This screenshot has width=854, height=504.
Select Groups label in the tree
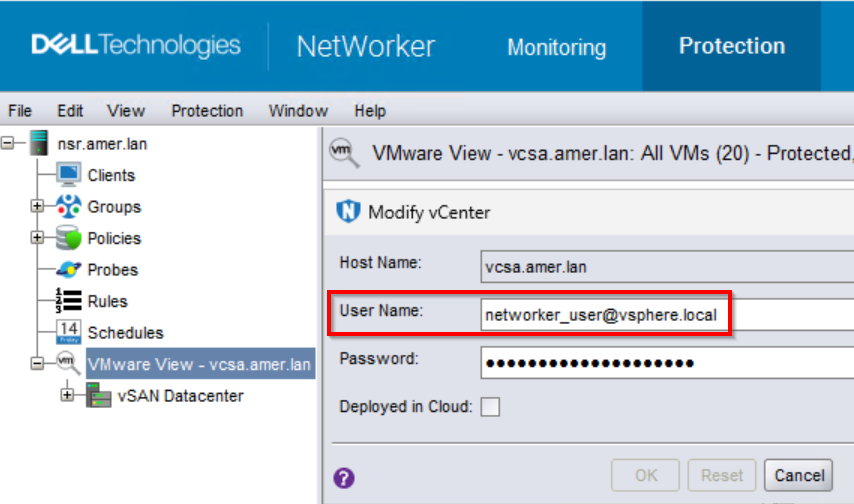pos(114,207)
